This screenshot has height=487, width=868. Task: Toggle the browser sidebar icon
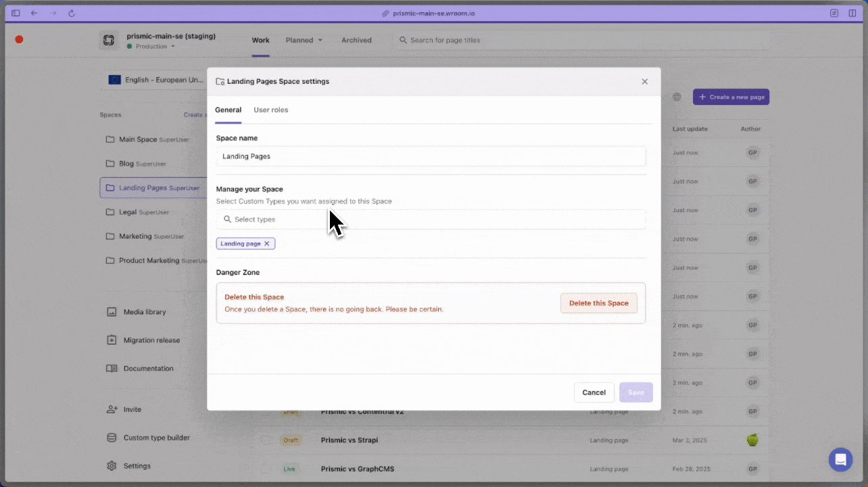tap(16, 13)
